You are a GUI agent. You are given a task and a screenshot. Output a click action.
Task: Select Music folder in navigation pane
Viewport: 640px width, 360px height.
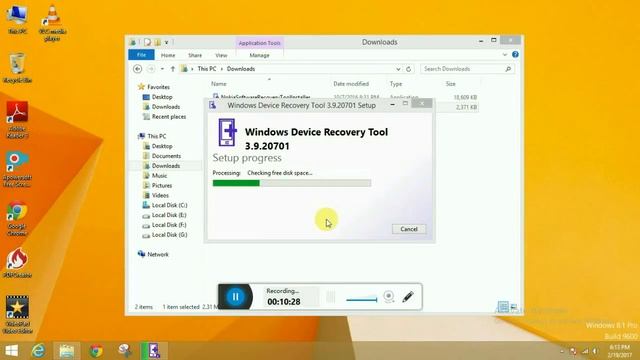pos(159,176)
